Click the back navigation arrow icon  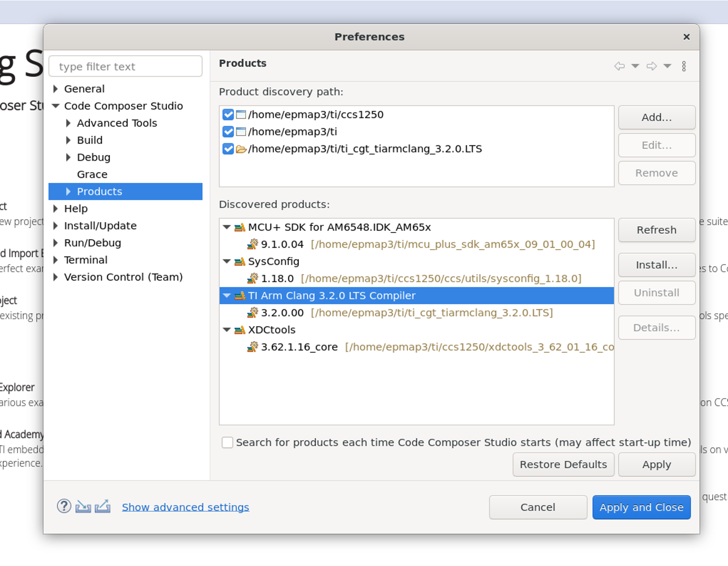(619, 66)
